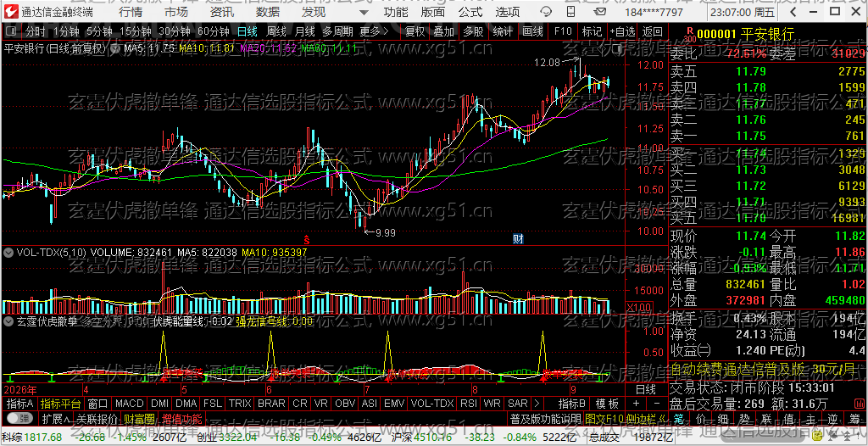
Task: Open 普及版功能说明 link
Action: pyautogui.click(x=545, y=418)
